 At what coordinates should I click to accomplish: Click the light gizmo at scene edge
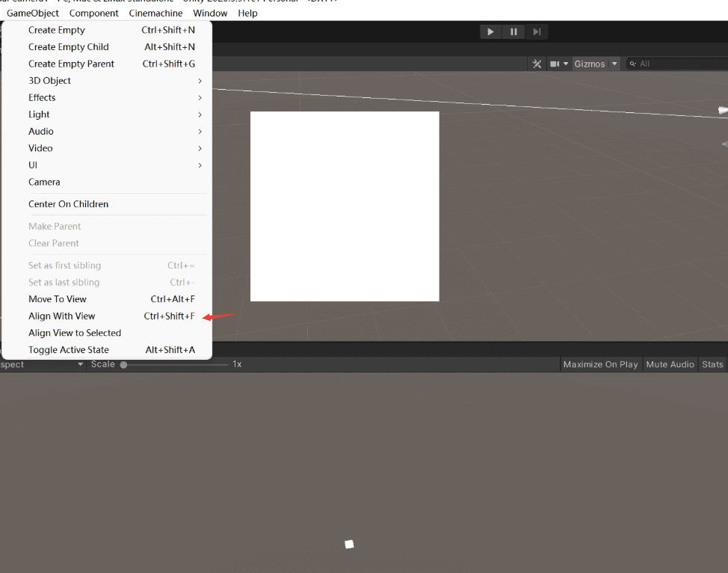click(x=722, y=111)
